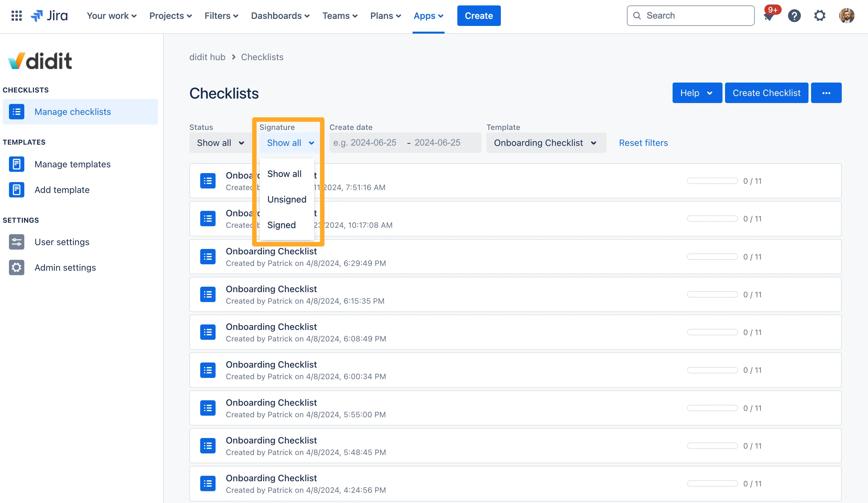The image size is (868, 503).
Task: Click progress bar of 7:51:16 AM checklist
Action: pos(712,181)
